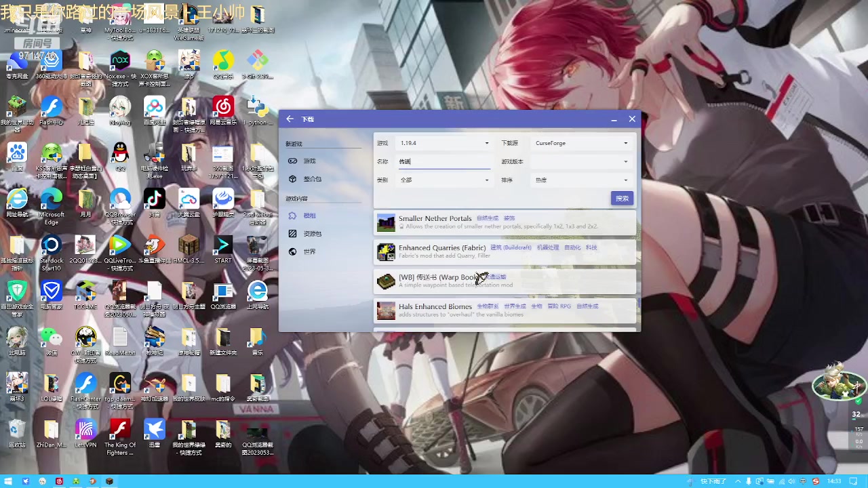868x488 pixels.
Task: Click the 自动化 tag on Enhanced Quarries
Action: click(572, 247)
